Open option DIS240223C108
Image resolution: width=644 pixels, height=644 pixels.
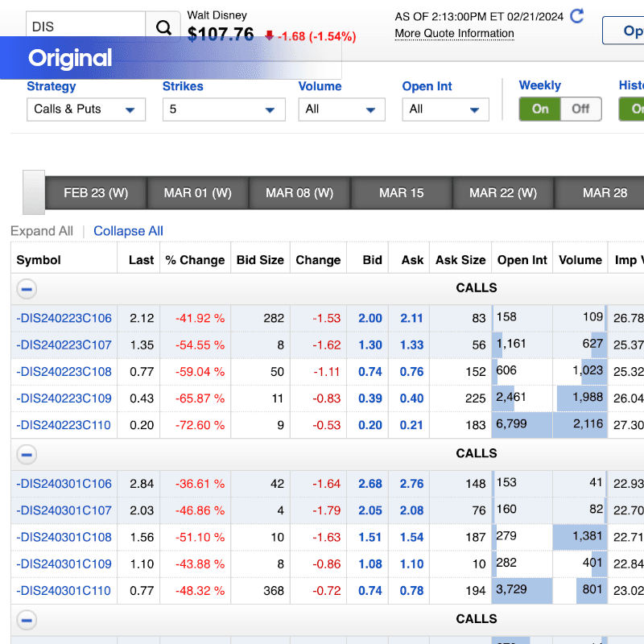click(64, 372)
